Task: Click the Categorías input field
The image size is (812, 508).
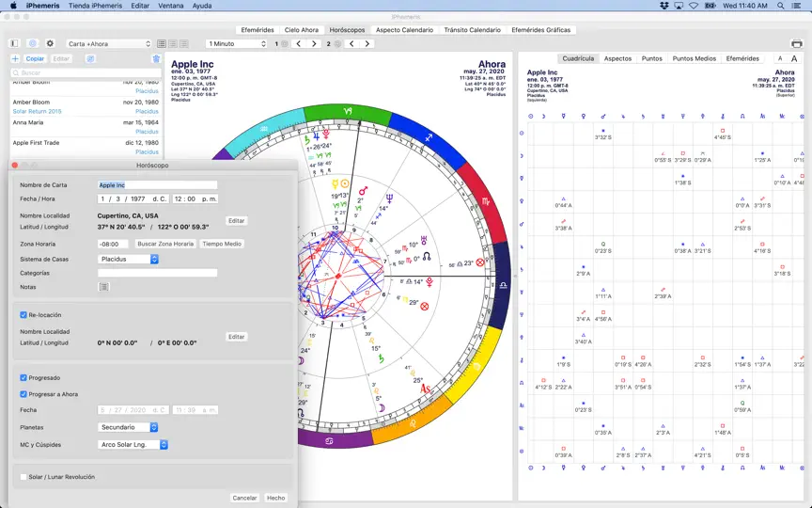Action: [158, 273]
